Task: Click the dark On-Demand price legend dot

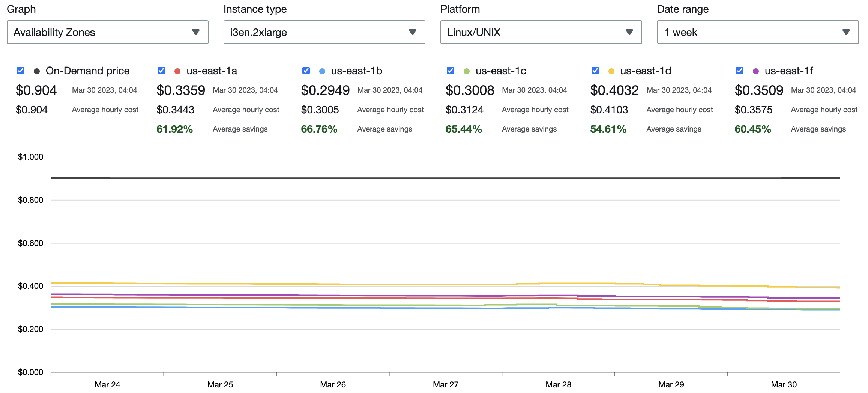Action: point(37,71)
